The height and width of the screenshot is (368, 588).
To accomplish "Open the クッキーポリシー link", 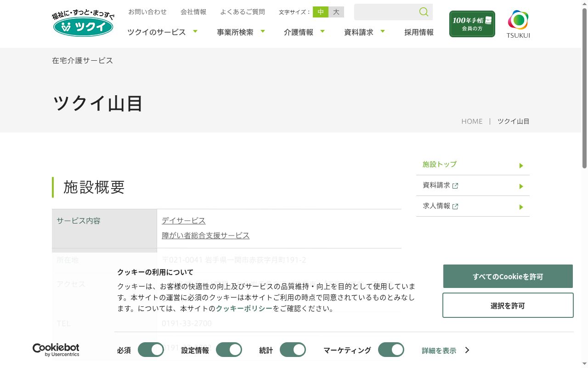I will pyautogui.click(x=244, y=309).
